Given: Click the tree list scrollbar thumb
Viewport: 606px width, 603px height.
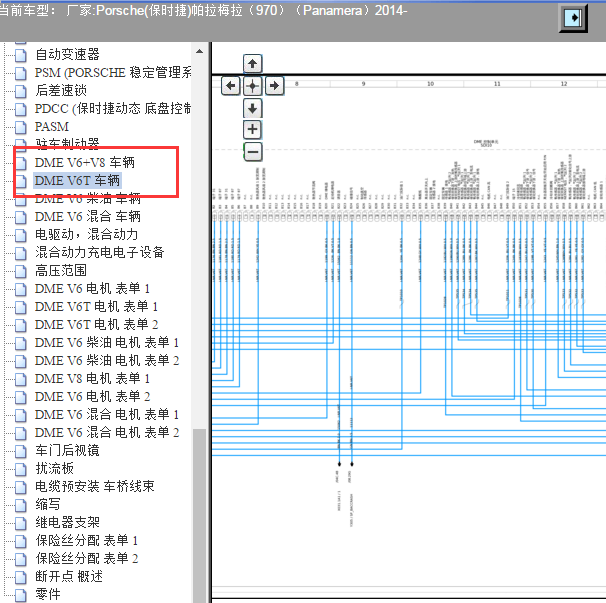Looking at the screenshot, I should [199, 515].
